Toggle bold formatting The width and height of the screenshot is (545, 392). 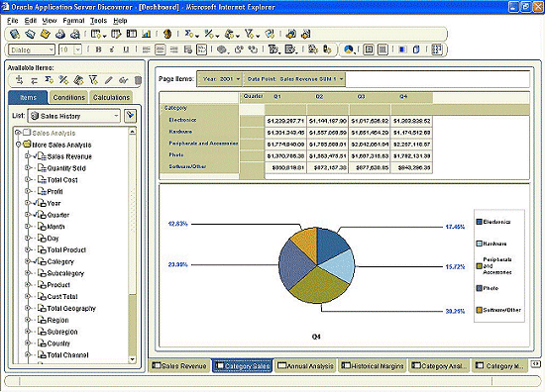(x=98, y=49)
